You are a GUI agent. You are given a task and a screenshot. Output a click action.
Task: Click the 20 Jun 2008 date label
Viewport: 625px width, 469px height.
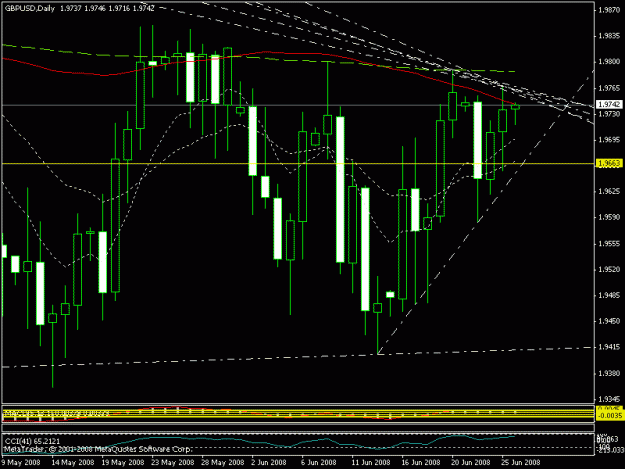pos(471,462)
